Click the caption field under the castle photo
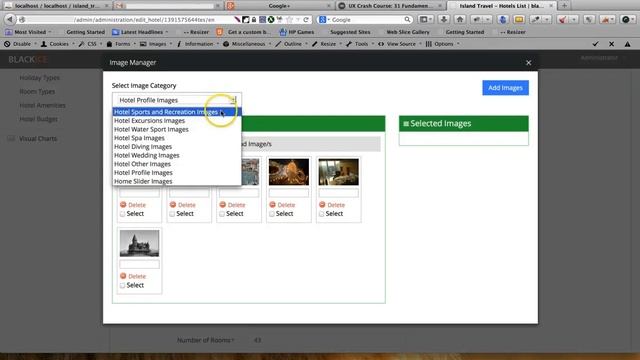640x360 pixels. coord(140,264)
